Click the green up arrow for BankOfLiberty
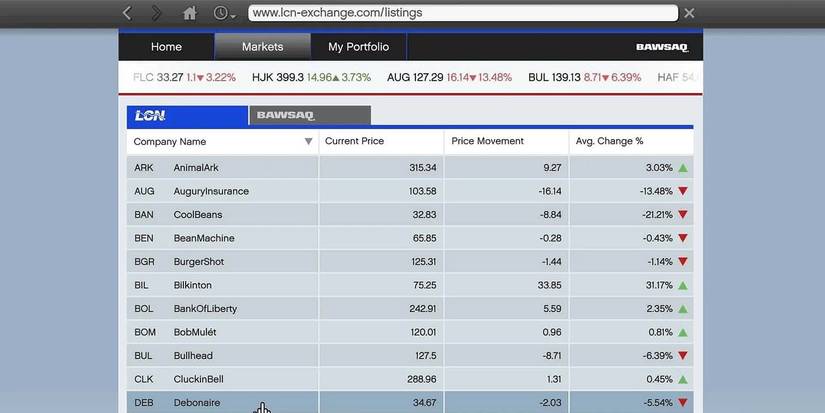The image size is (825, 413). point(683,309)
